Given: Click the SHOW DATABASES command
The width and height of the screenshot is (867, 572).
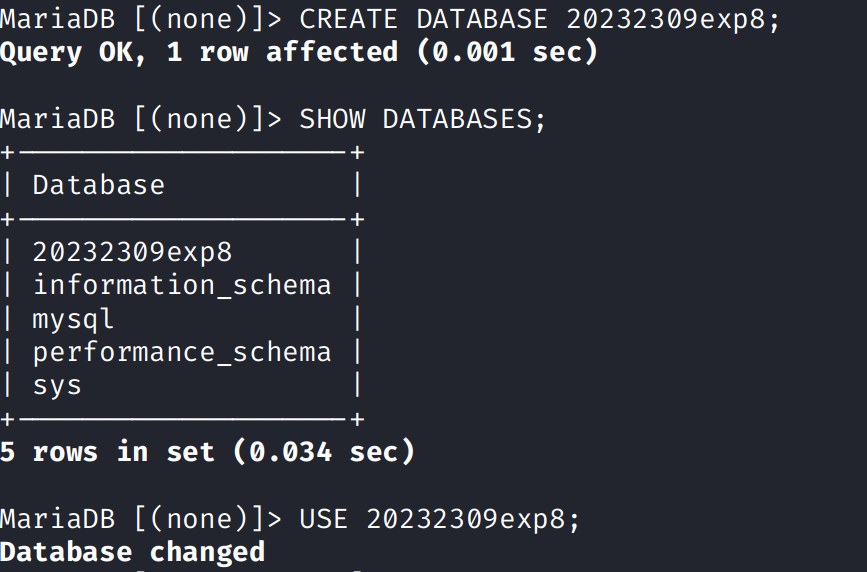Looking at the screenshot, I should coord(423,119).
